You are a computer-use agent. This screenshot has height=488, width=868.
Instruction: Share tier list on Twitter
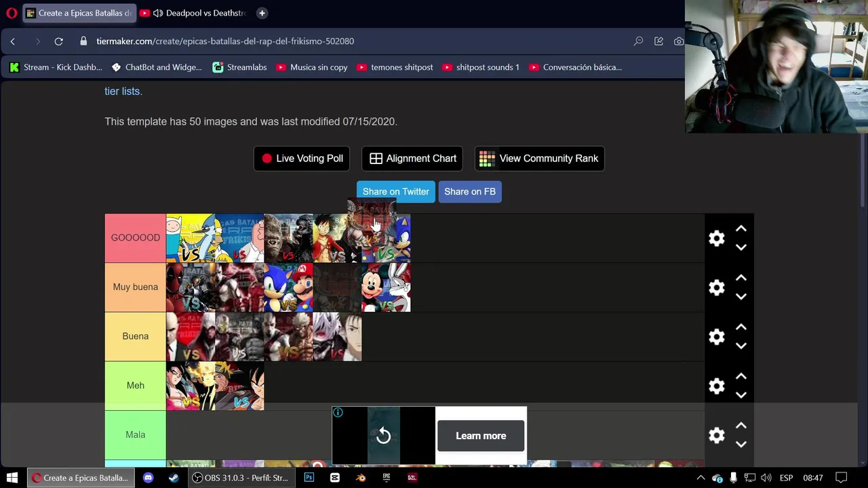click(x=395, y=192)
